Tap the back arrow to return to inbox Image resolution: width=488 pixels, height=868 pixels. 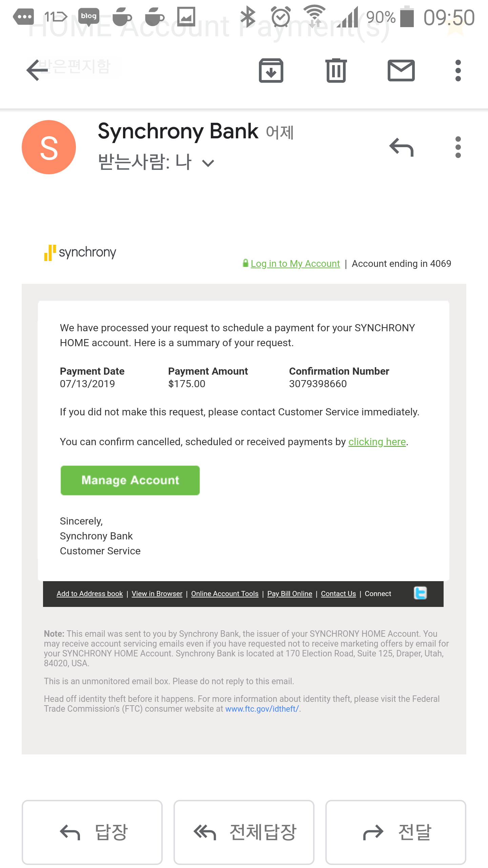coord(37,70)
